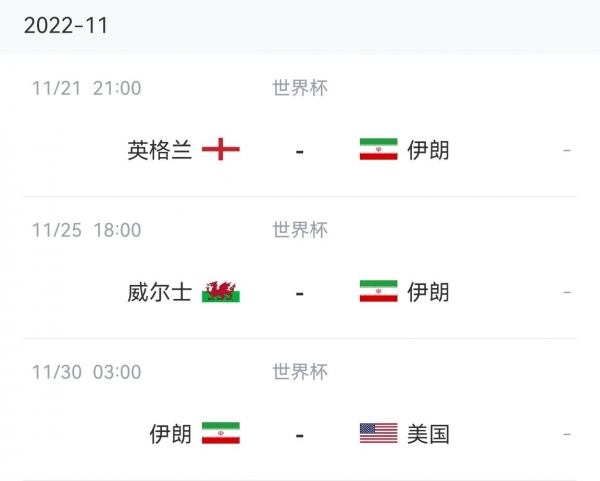Select 伊朗 home team in 11/30 match

click(x=170, y=434)
